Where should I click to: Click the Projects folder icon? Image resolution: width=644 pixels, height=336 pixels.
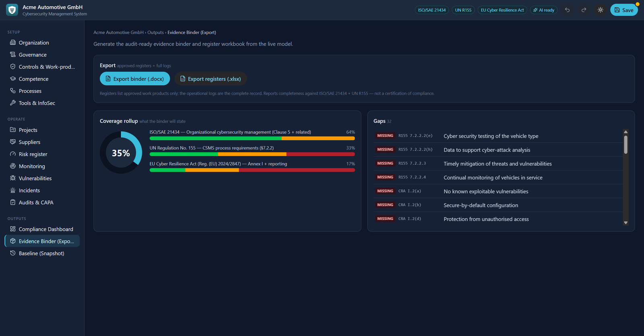pyautogui.click(x=13, y=130)
